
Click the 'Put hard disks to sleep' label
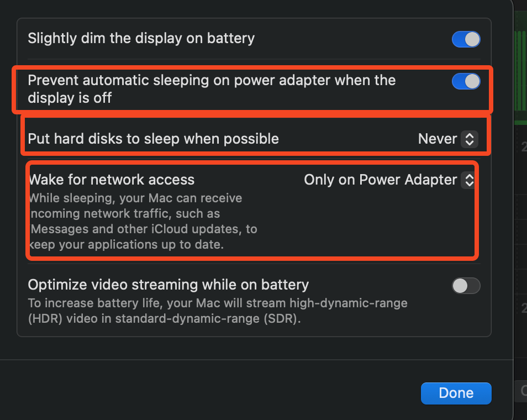(152, 139)
